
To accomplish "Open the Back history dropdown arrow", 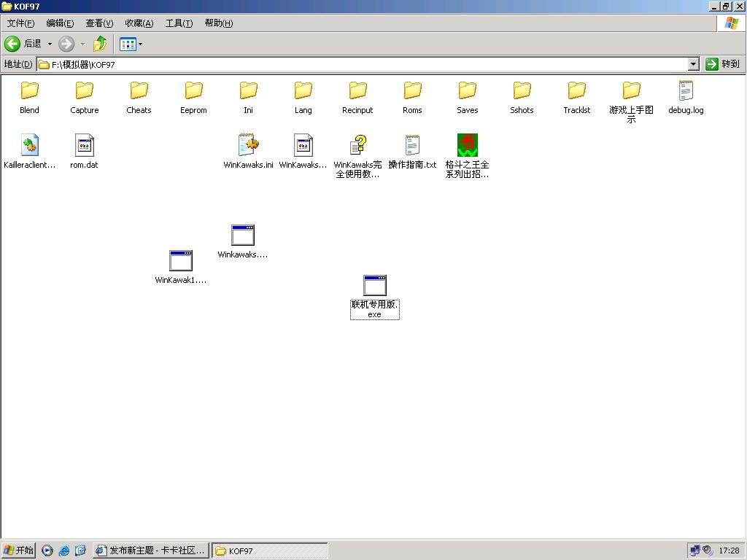I will [x=50, y=44].
